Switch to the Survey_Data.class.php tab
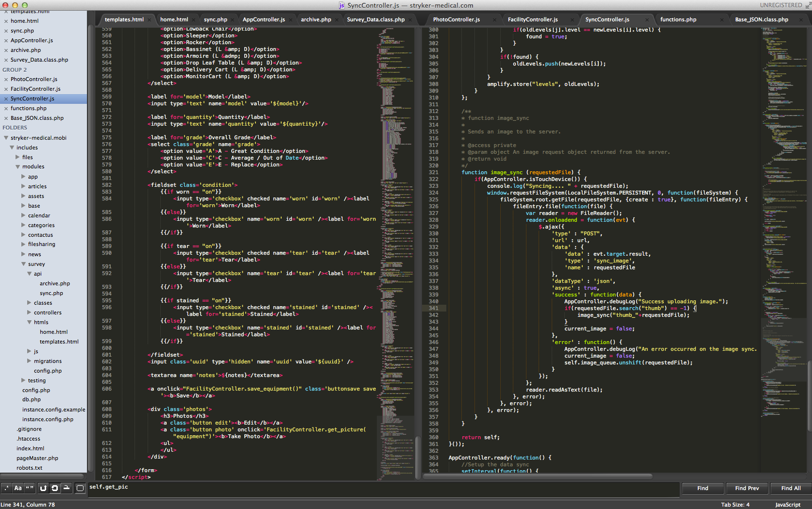Image resolution: width=812 pixels, height=509 pixels. click(x=376, y=20)
